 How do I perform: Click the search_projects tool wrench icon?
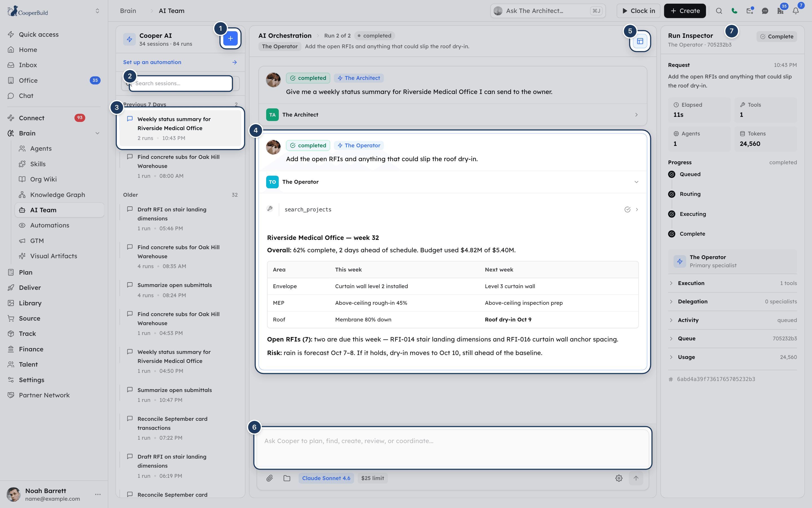[x=270, y=209]
